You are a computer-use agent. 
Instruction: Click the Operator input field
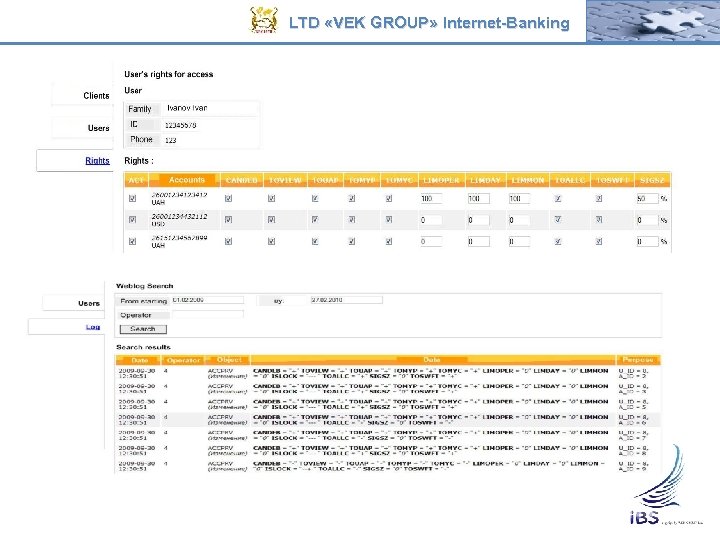(x=208, y=315)
